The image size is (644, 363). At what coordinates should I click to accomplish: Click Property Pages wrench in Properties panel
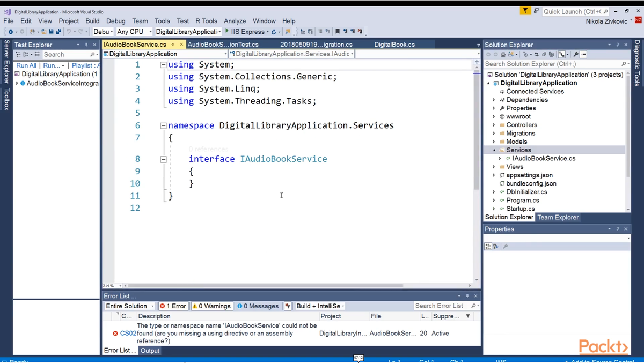click(x=506, y=246)
